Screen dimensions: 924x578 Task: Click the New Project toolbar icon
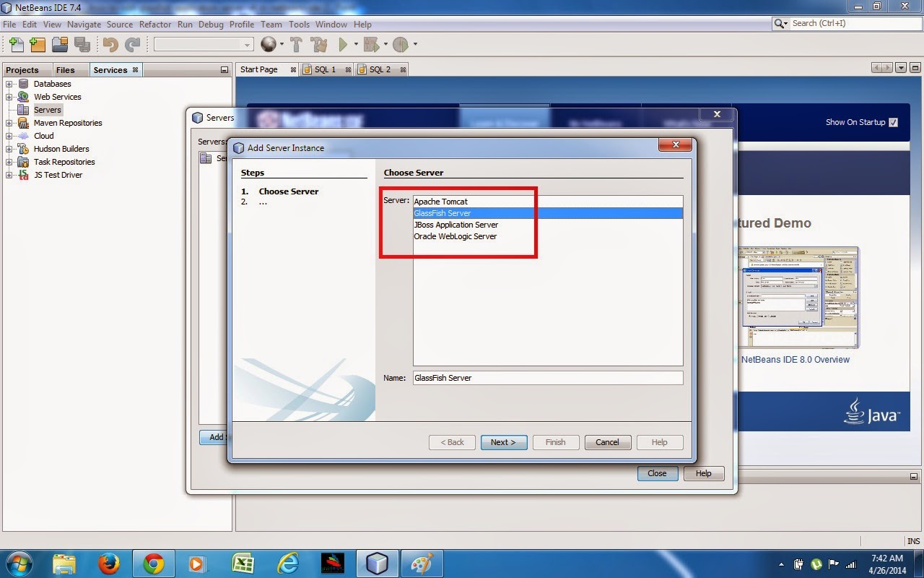coord(38,44)
